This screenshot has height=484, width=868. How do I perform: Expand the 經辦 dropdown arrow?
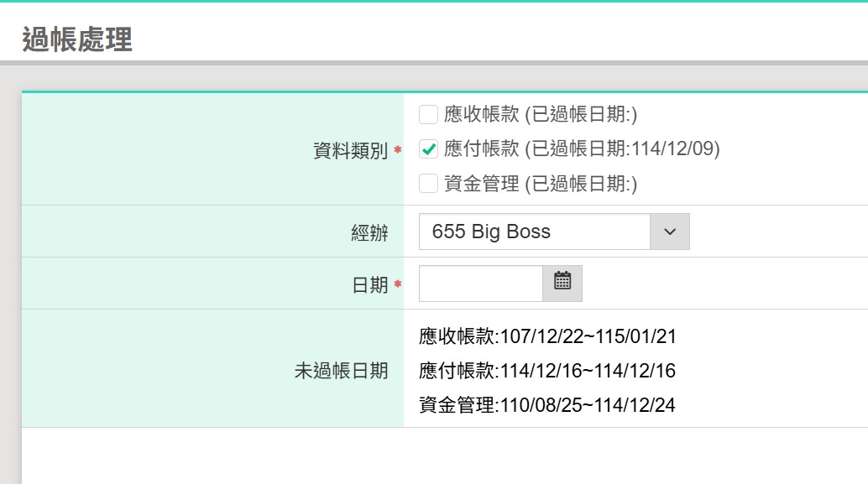point(669,232)
